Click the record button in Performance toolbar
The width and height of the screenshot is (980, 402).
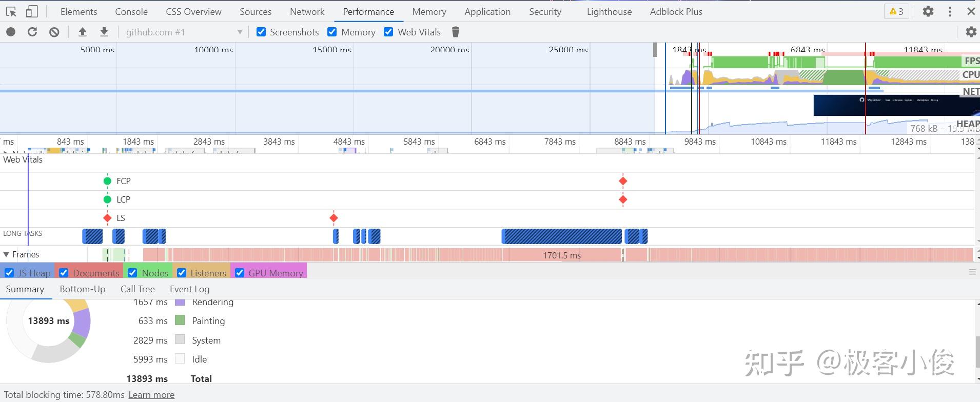point(11,32)
